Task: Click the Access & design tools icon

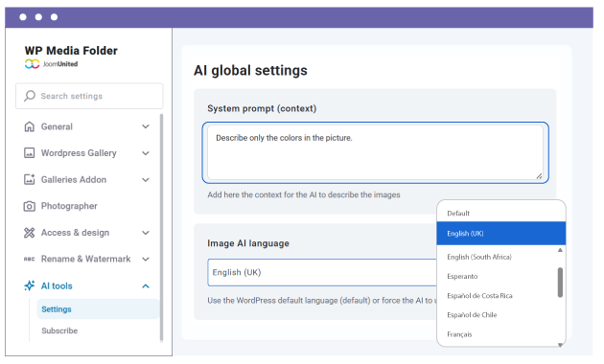Action: [30, 233]
